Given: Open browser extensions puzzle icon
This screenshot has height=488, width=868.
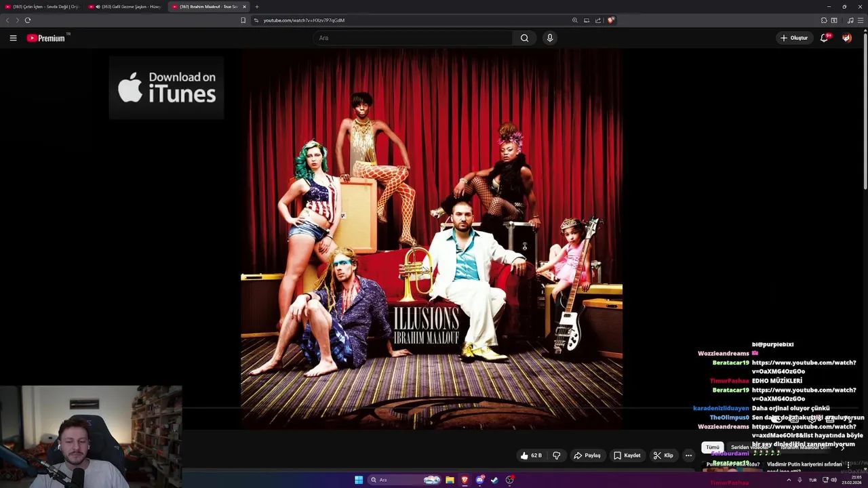Looking at the screenshot, I should tap(824, 20).
